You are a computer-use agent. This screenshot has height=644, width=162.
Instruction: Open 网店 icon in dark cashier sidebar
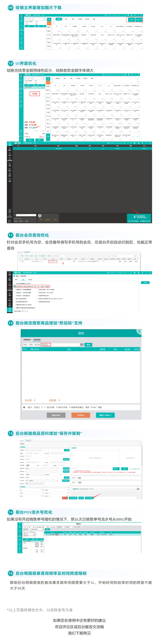[10, 149]
